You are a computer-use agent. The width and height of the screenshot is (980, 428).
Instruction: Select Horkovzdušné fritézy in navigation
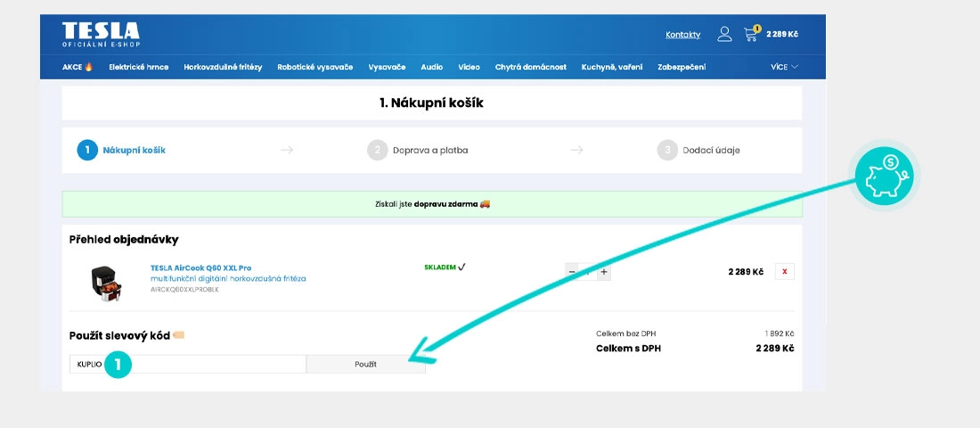[x=223, y=67]
